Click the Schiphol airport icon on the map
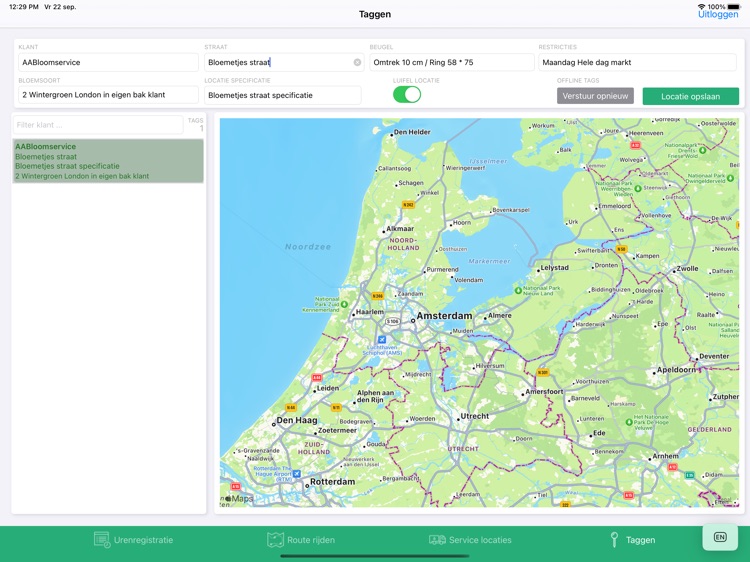The width and height of the screenshot is (750, 562). [382, 339]
